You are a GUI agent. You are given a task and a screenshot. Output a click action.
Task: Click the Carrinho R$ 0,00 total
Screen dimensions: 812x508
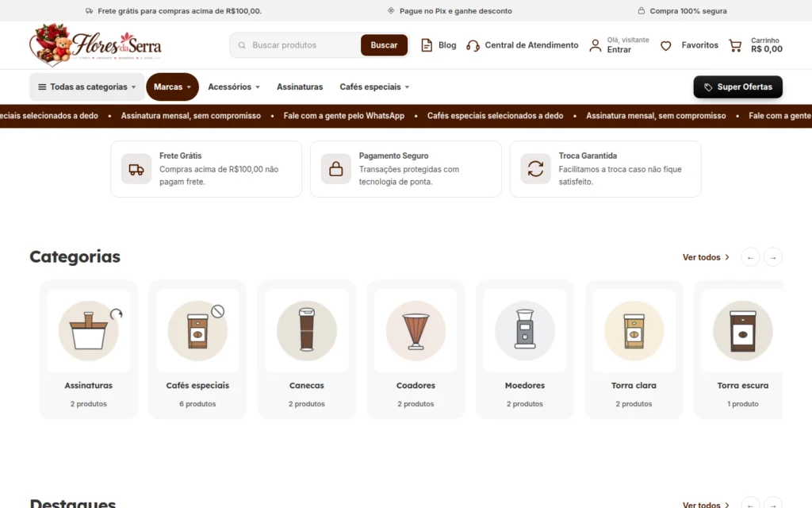coord(767,49)
